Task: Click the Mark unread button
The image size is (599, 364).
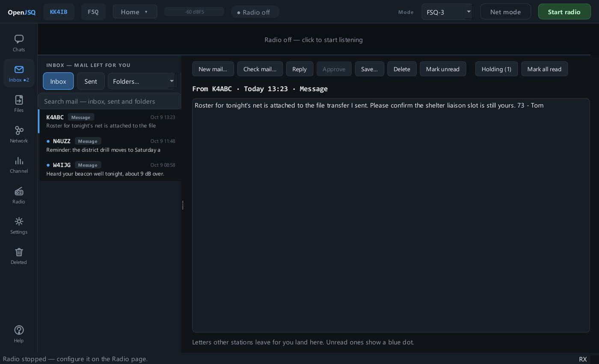Action: 443,69
